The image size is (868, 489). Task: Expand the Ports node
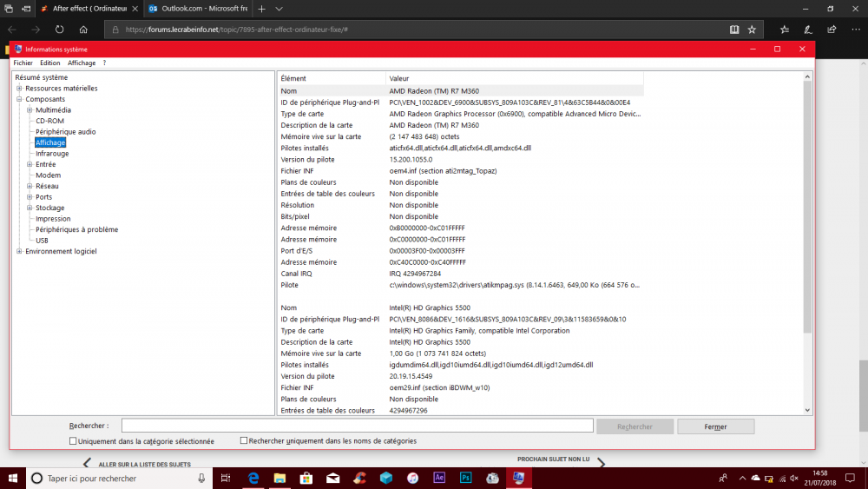30,197
